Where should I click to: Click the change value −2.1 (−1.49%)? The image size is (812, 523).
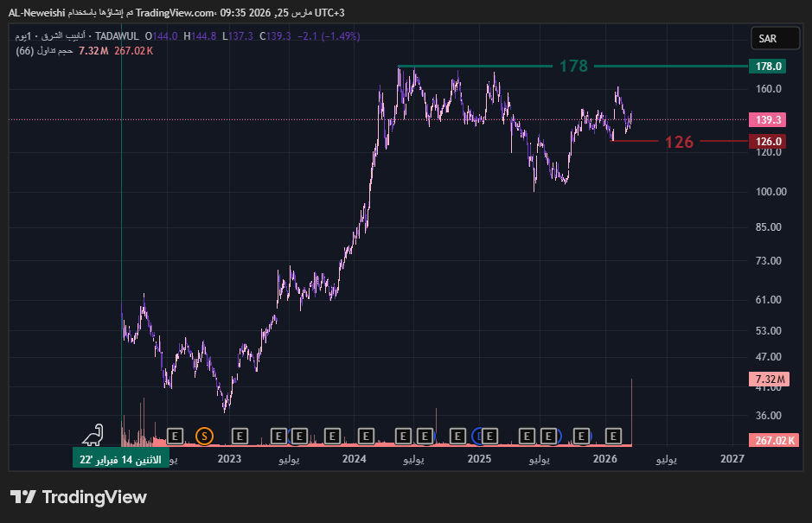coord(329,36)
